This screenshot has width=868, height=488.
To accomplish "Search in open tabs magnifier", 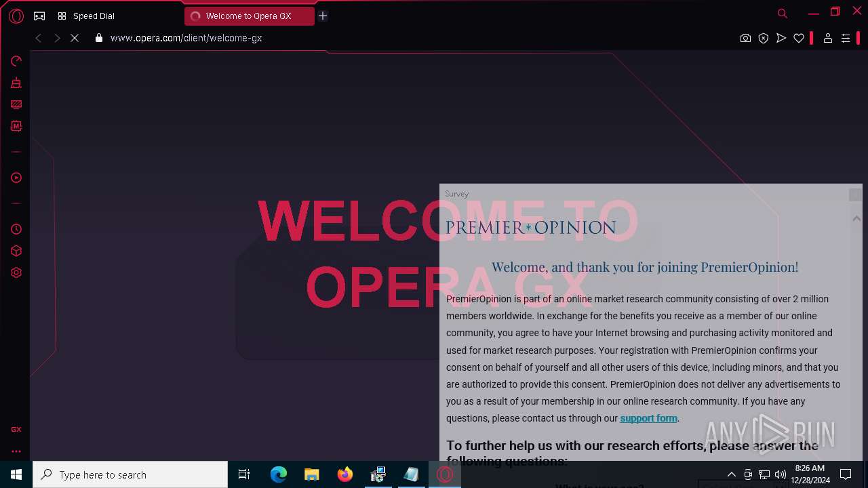I will point(783,14).
